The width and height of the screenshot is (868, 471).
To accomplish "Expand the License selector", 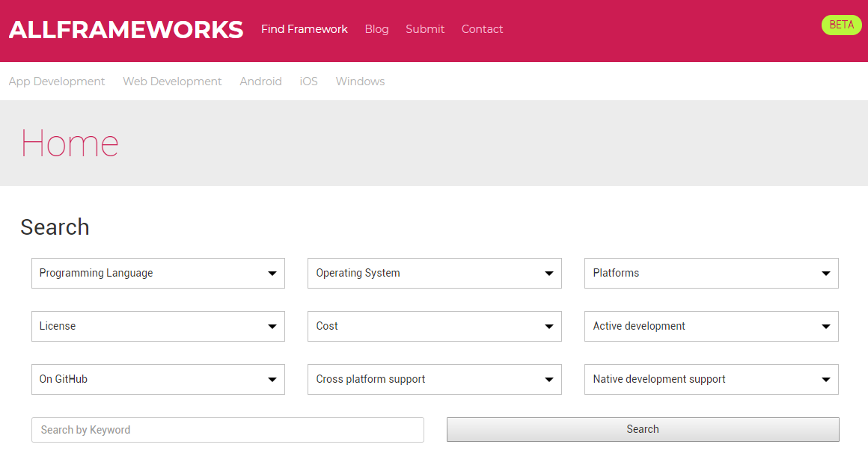I will [158, 326].
